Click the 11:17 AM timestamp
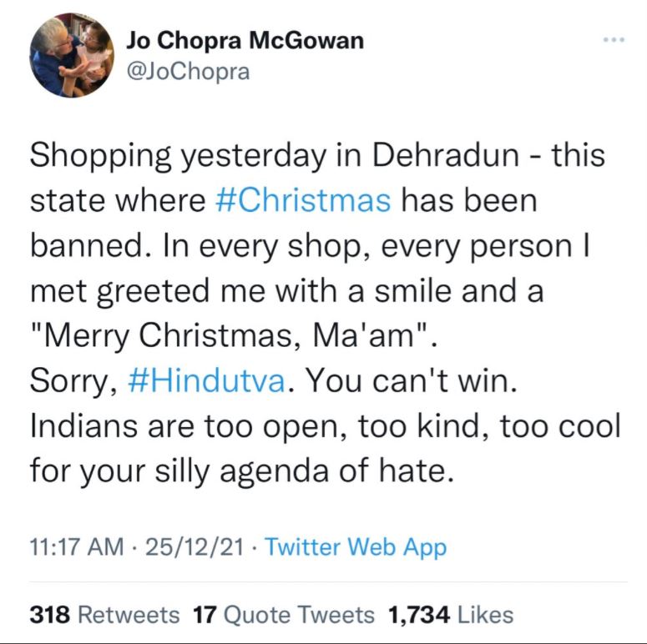 click(76, 547)
